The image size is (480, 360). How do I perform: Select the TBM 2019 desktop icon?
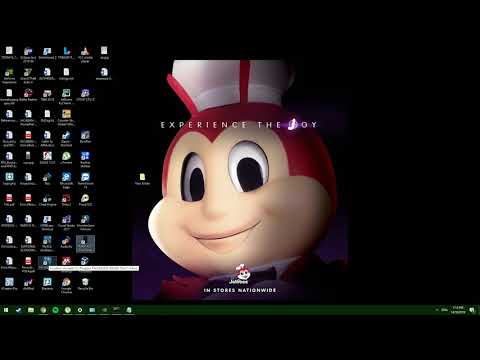click(47, 95)
